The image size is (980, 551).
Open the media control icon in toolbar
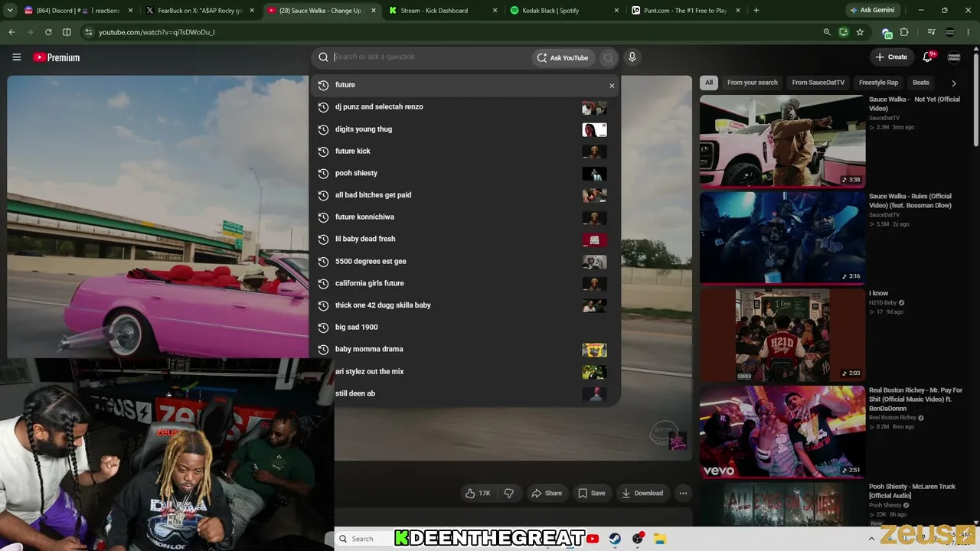(x=931, y=32)
